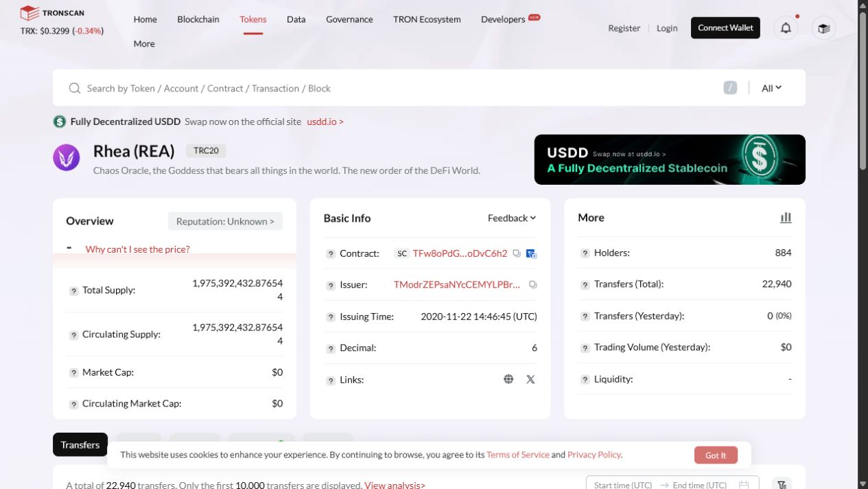The image size is (868, 489).
Task: Click the blue contract verification icon
Action: [x=531, y=253]
